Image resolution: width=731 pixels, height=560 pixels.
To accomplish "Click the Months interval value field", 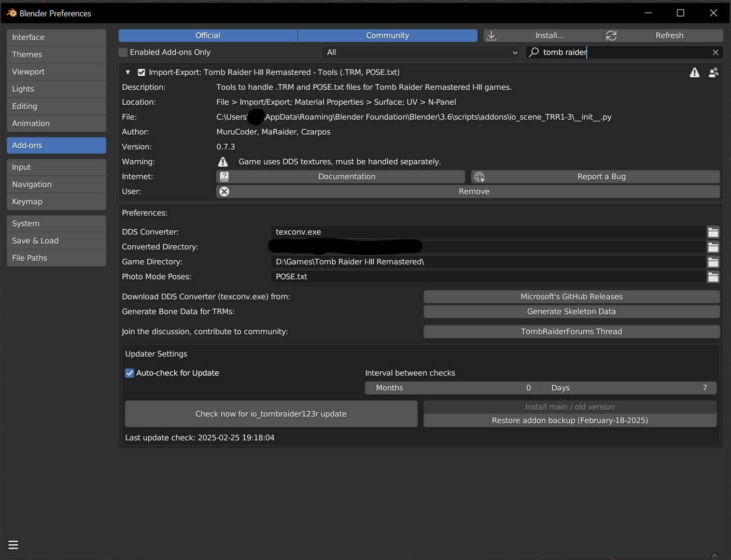I will [x=453, y=388].
